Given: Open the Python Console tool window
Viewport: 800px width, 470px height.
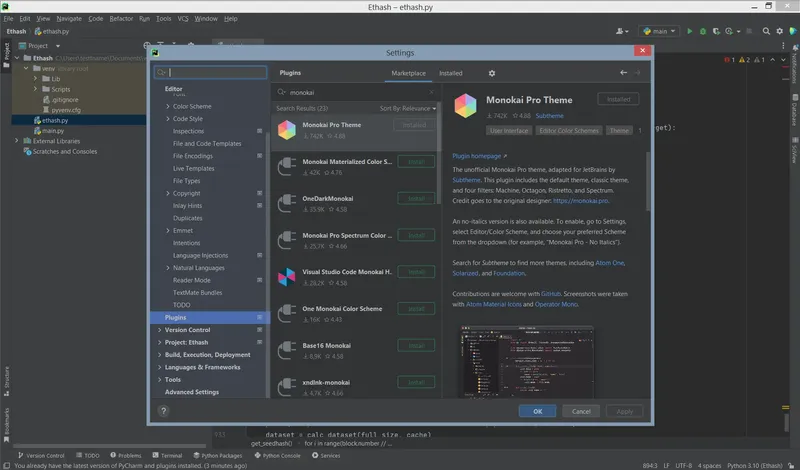Looking at the screenshot, I should point(278,455).
